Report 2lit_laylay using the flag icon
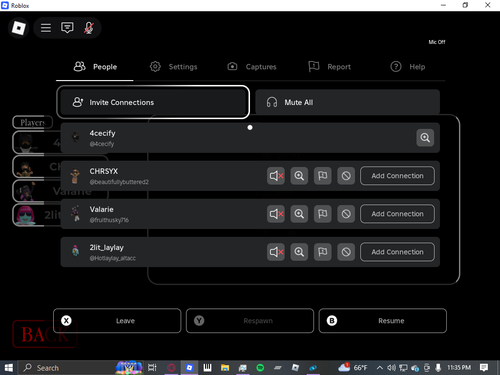This screenshot has height=375, width=500. (323, 252)
